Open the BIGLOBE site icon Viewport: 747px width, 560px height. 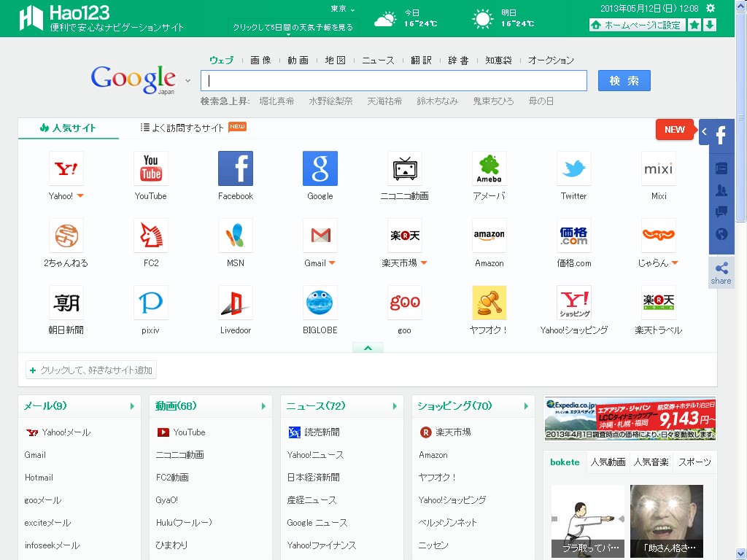[320, 303]
